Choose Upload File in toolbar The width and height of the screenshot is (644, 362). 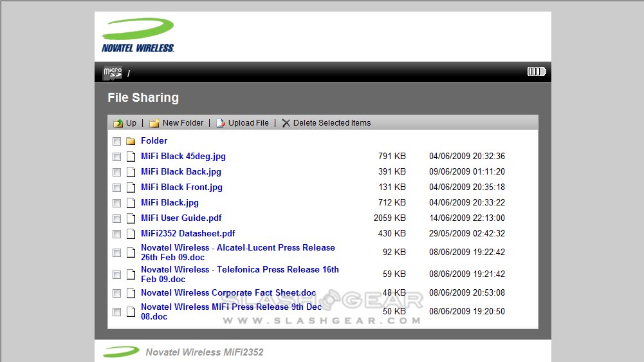(x=248, y=123)
